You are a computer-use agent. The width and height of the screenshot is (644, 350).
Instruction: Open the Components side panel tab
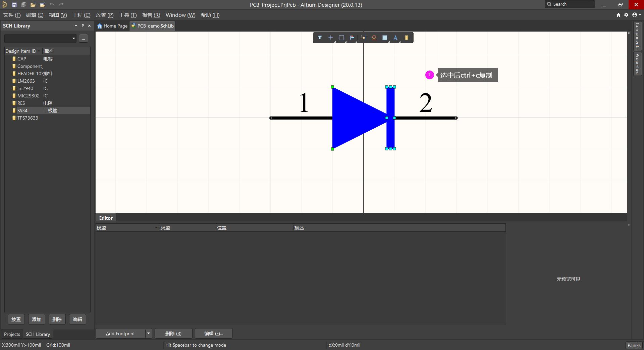tap(637, 36)
